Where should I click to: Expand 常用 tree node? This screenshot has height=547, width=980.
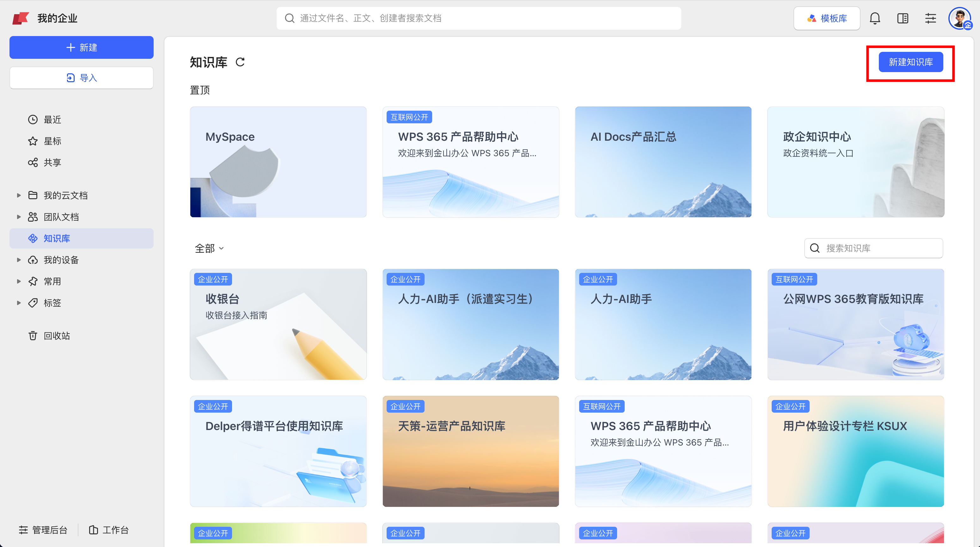(19, 281)
